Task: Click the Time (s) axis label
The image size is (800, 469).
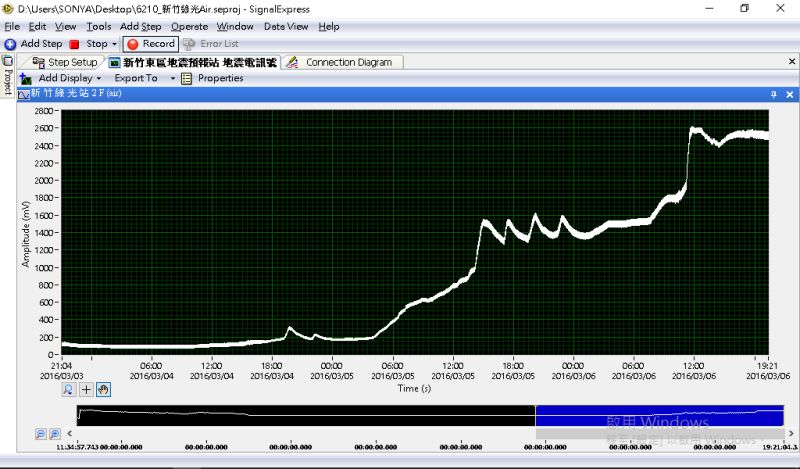Action: 414,388
